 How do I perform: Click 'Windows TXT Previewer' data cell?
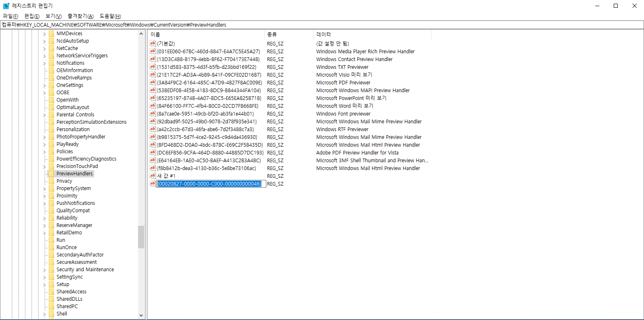click(342, 67)
